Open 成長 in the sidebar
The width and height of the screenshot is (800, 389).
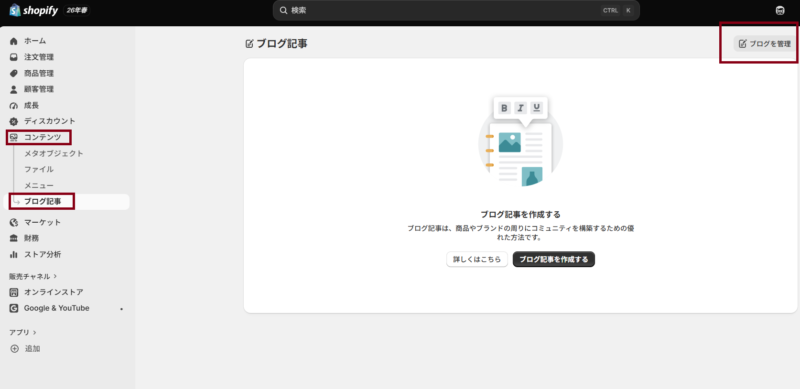click(x=31, y=106)
